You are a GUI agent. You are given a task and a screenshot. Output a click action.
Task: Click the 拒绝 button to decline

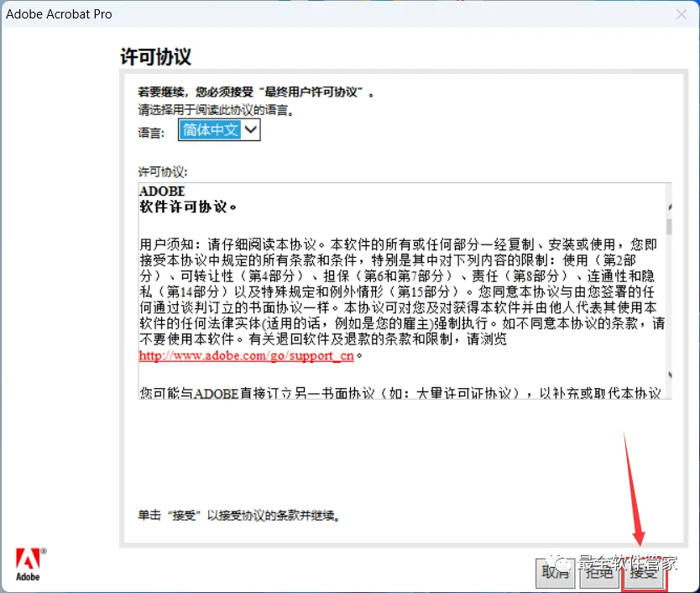tap(599, 573)
